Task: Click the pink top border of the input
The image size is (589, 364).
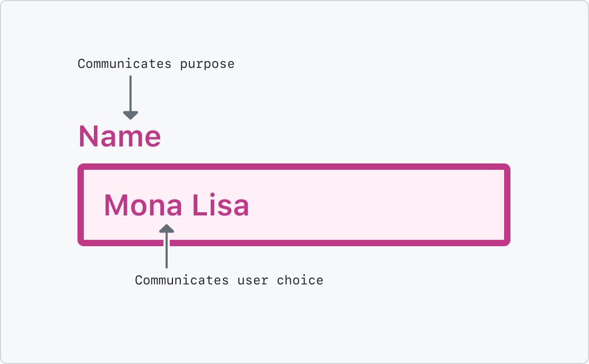Action: pyautogui.click(x=294, y=167)
